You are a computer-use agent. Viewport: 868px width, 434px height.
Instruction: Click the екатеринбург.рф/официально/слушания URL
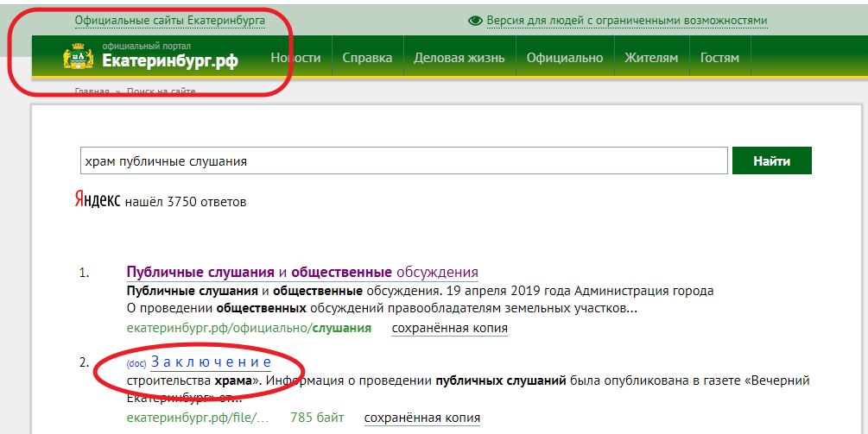pyautogui.click(x=249, y=328)
